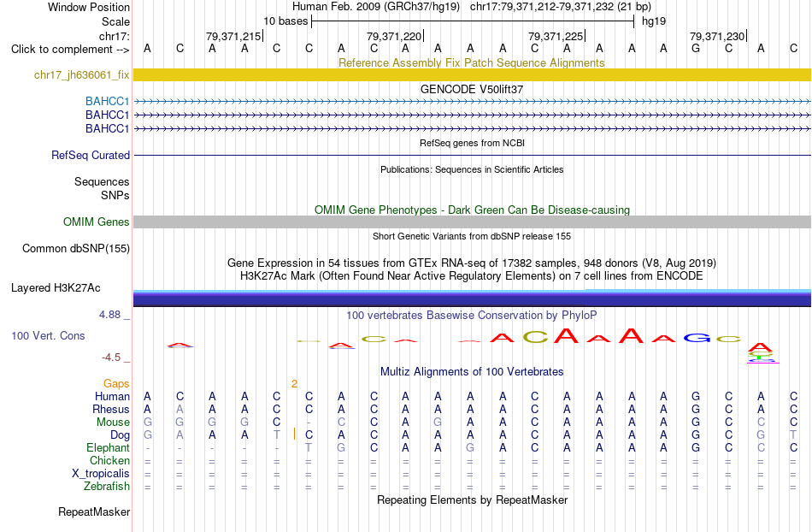Select the Elephant species label

[x=108, y=448]
